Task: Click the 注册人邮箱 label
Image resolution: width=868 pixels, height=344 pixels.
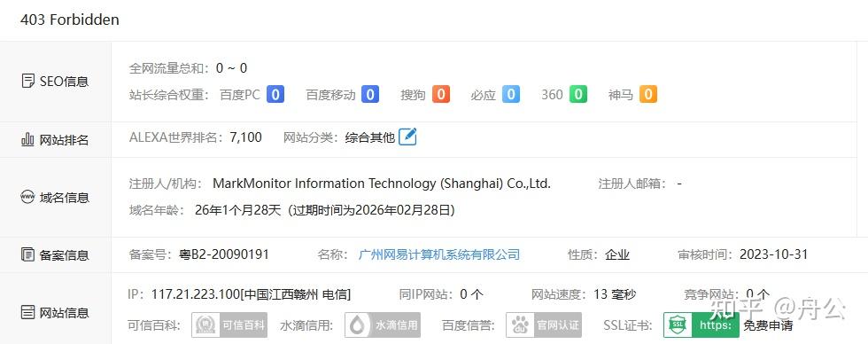Action: tap(632, 184)
